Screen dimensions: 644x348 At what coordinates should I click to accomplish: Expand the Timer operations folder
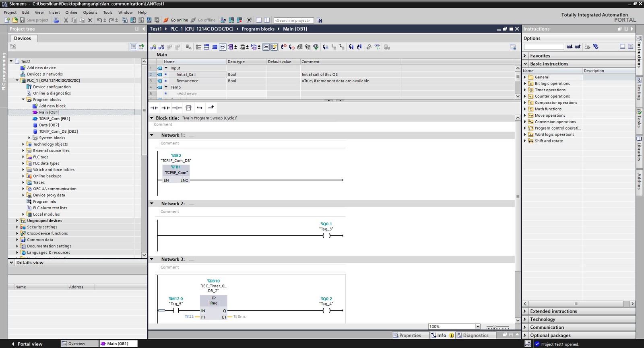coord(525,90)
